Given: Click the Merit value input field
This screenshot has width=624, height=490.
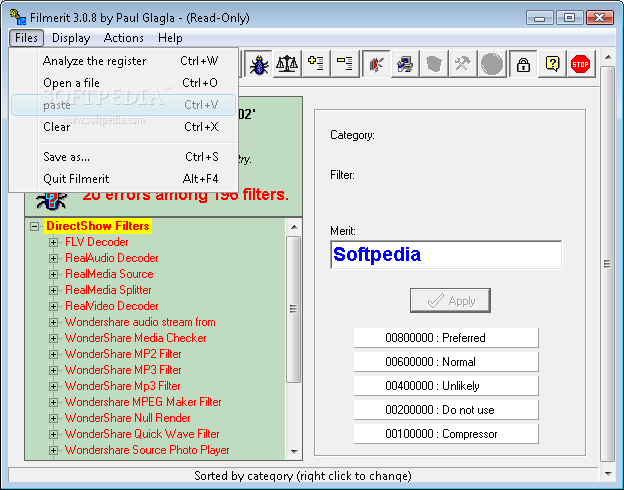Looking at the screenshot, I should tap(446, 255).
